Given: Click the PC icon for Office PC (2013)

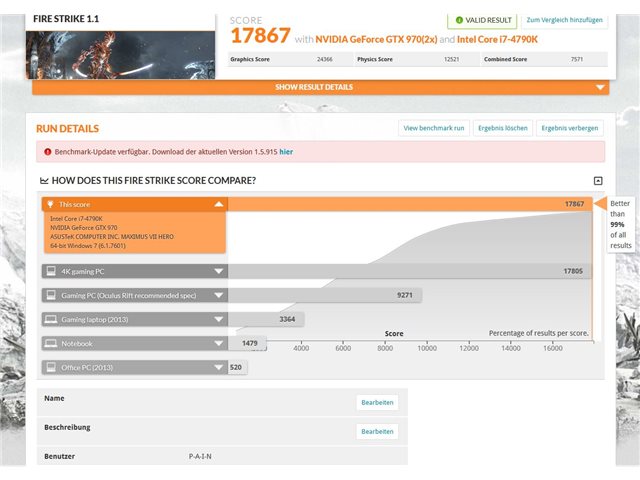Looking at the screenshot, I should click(x=51, y=367).
